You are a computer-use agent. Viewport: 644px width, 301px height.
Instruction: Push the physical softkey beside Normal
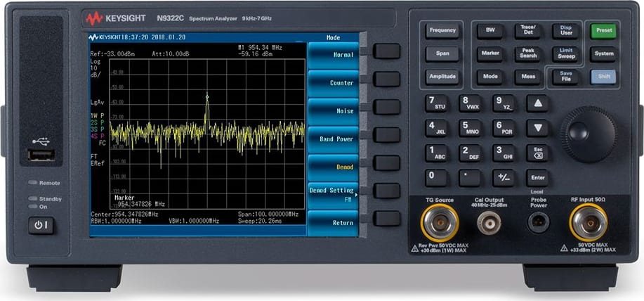pos(386,51)
